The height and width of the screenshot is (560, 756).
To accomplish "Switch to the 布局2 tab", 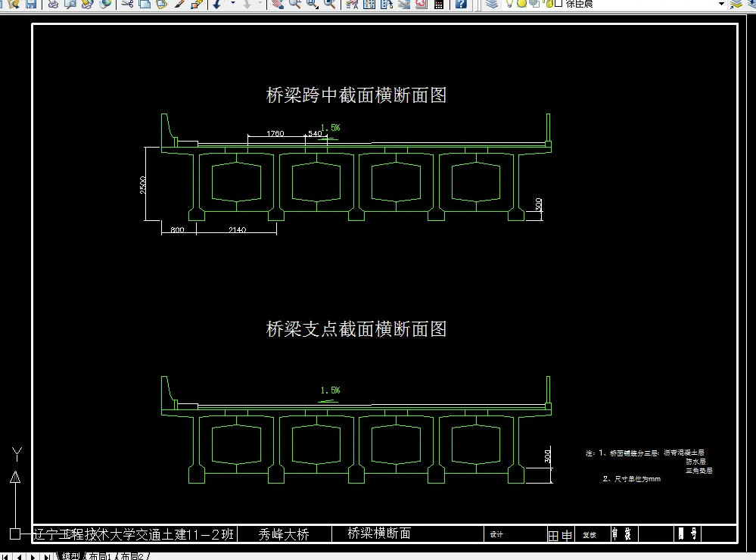I will tap(132, 557).
